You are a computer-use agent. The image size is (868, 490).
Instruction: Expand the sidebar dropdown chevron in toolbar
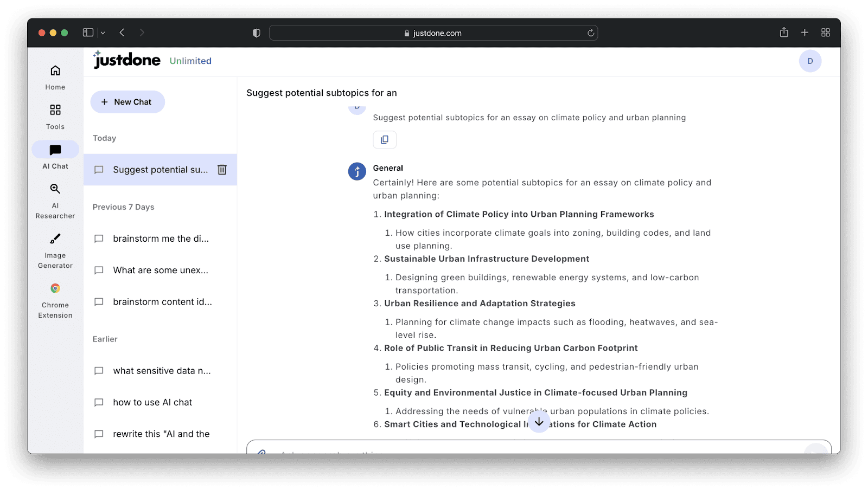point(103,33)
